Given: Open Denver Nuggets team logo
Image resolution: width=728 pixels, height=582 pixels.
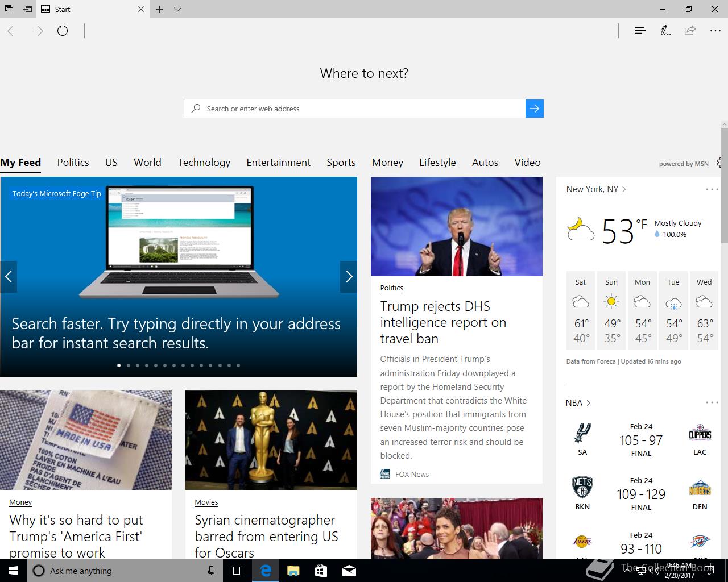Looking at the screenshot, I should tap(700, 488).
